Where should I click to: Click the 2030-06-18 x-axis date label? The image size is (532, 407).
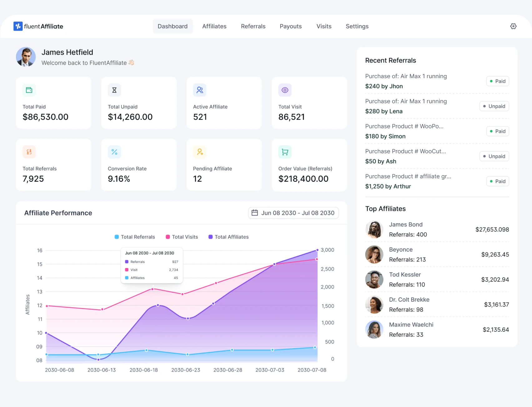point(144,370)
